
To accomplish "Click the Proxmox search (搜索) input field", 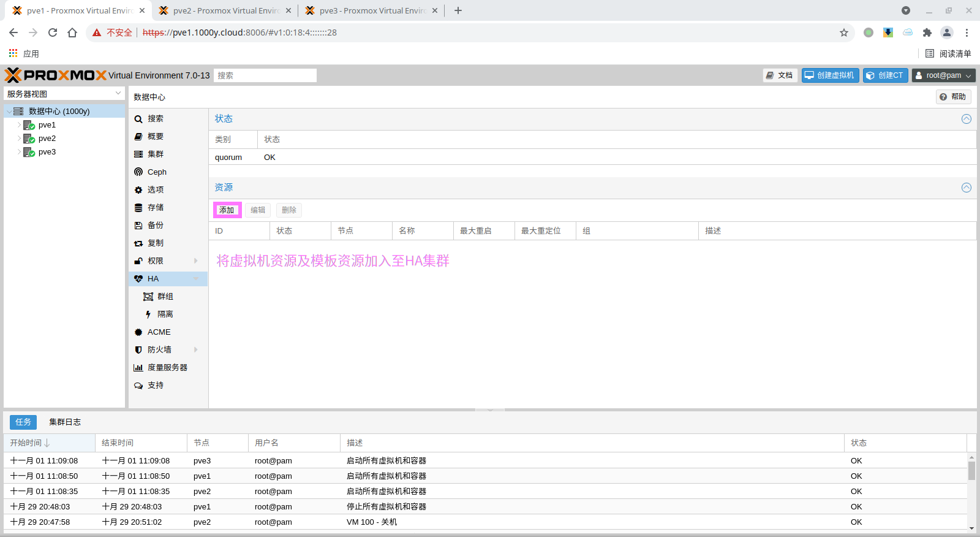I will coord(265,75).
